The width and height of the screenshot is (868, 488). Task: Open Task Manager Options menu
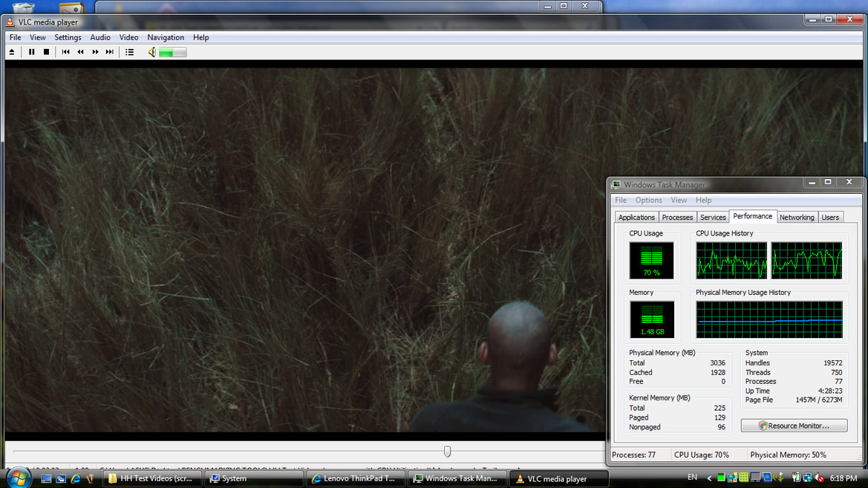pyautogui.click(x=648, y=200)
